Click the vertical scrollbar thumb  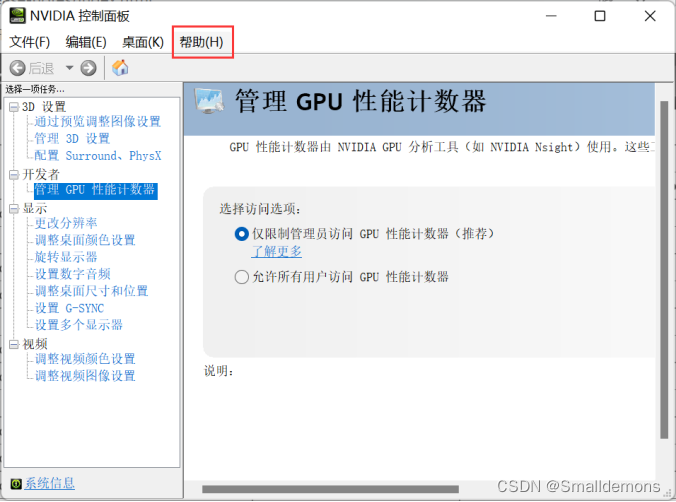click(664, 270)
